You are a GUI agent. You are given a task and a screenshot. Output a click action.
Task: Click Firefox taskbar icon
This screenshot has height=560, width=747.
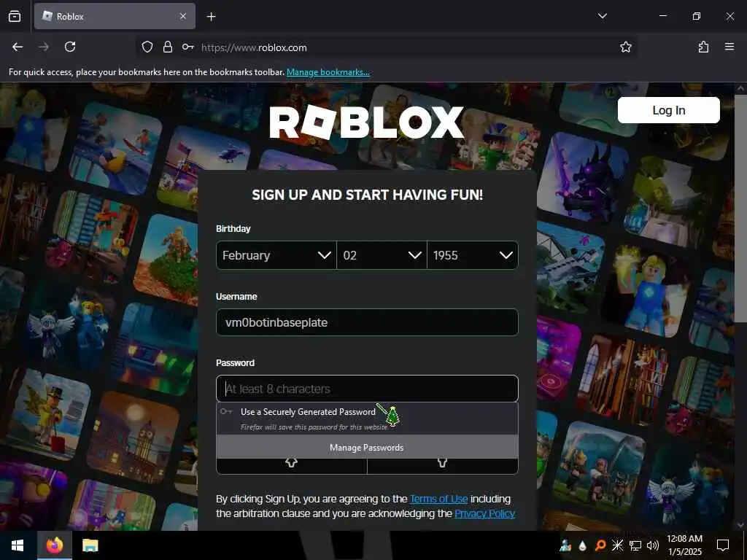[x=55, y=545]
